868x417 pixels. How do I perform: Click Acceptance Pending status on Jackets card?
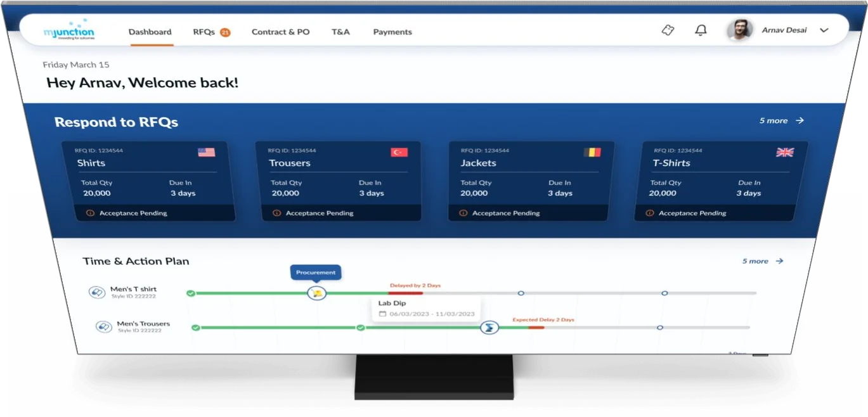(x=506, y=213)
